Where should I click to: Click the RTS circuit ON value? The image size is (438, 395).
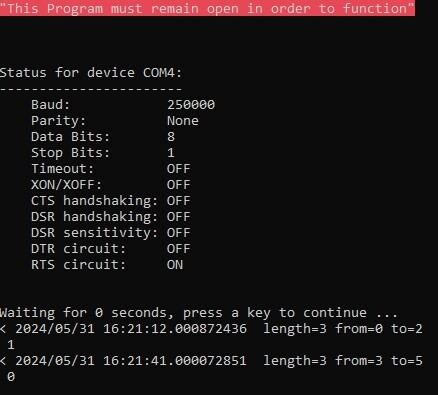click(175, 265)
